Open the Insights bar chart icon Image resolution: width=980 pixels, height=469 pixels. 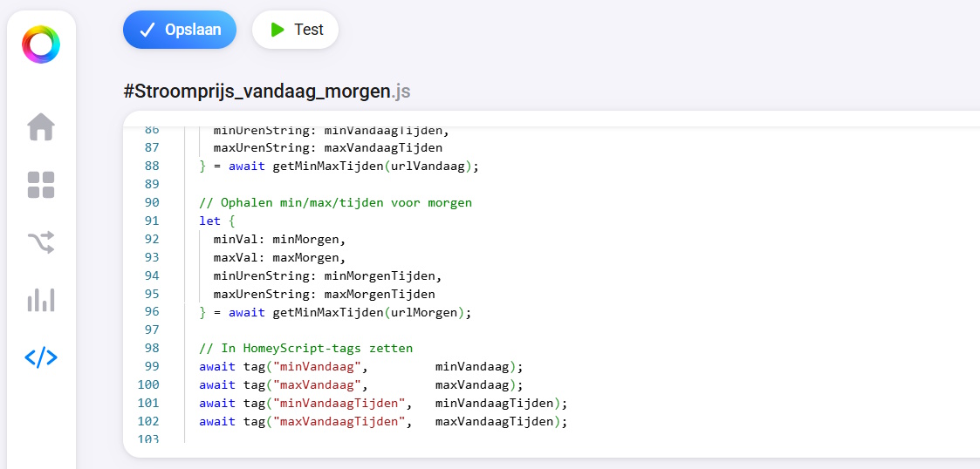tap(41, 300)
